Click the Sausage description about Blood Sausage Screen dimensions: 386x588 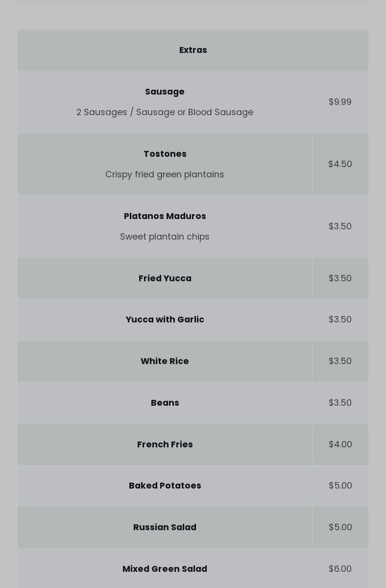pyautogui.click(x=165, y=112)
